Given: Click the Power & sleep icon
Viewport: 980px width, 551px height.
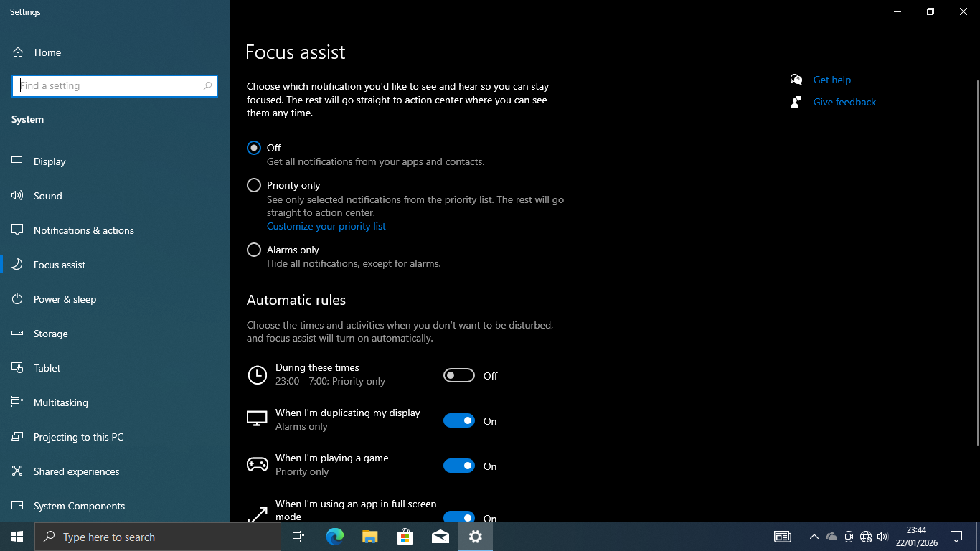Looking at the screenshot, I should 18,299.
